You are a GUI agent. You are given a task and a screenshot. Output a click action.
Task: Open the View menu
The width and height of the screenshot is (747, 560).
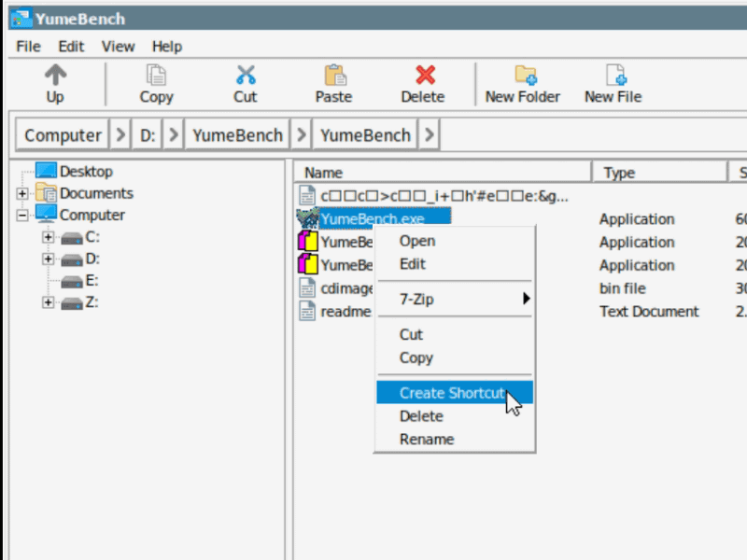pyautogui.click(x=118, y=46)
